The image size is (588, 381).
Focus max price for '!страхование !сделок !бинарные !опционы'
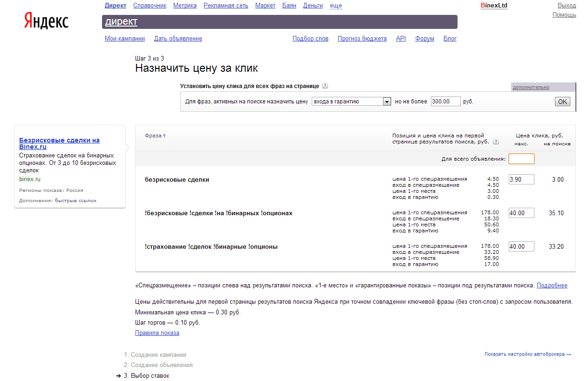coord(521,246)
